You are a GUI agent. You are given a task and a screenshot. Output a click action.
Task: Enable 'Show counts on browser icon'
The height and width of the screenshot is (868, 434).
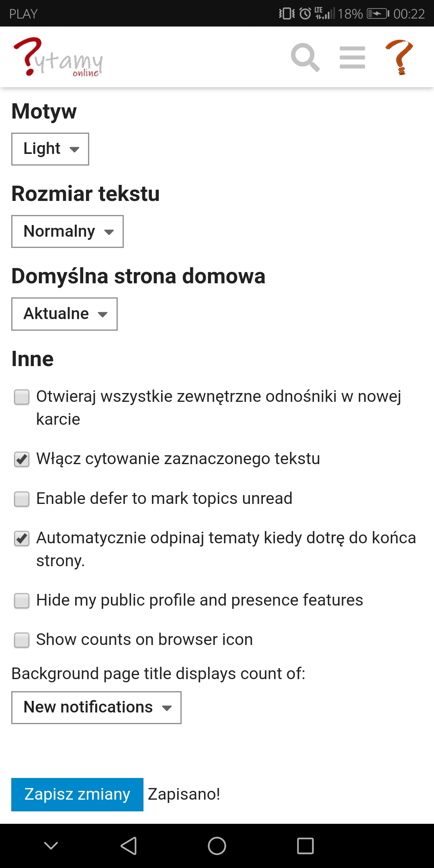tap(22, 640)
